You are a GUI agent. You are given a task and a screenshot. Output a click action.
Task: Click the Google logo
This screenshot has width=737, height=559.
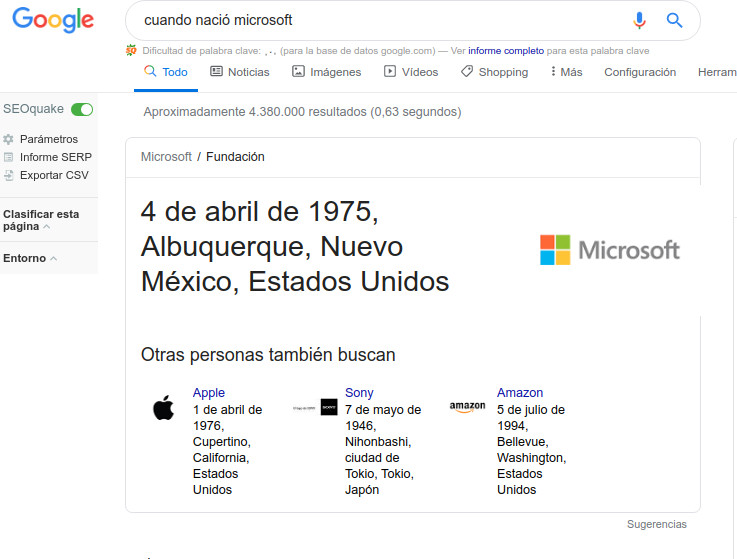click(x=53, y=20)
